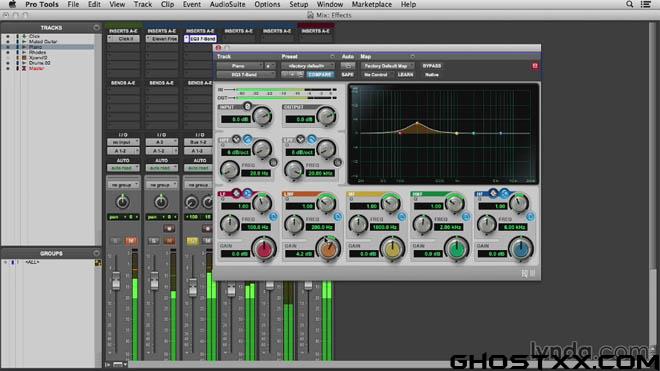Select LF band shelf shape icon

point(248,193)
